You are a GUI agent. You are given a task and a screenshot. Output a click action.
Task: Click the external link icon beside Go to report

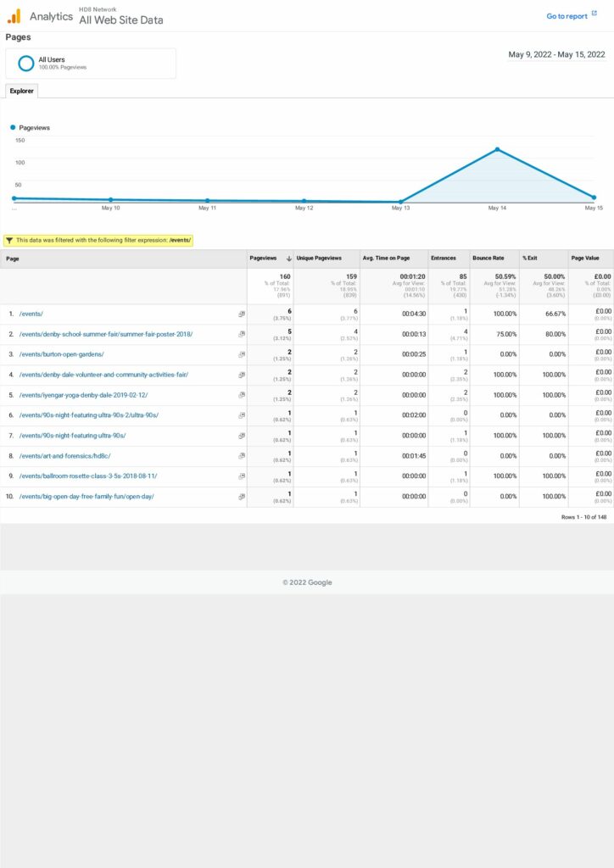click(x=594, y=14)
